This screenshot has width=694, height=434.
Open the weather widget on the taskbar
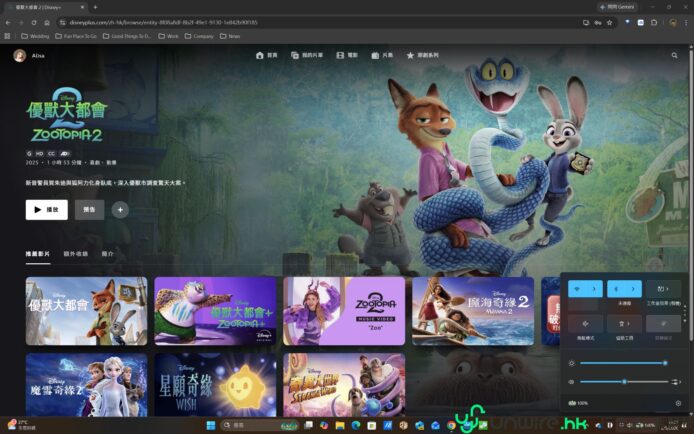[x=21, y=425]
